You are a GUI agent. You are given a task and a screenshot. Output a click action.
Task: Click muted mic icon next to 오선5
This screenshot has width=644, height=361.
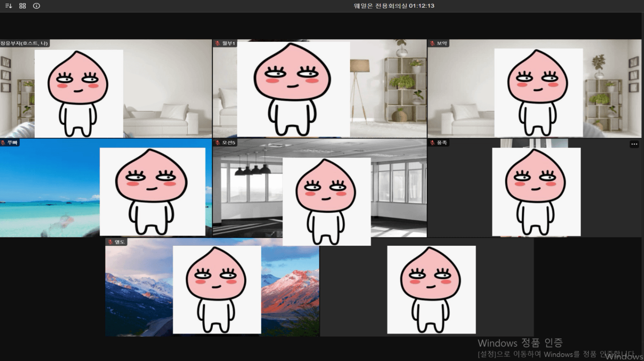(218, 142)
